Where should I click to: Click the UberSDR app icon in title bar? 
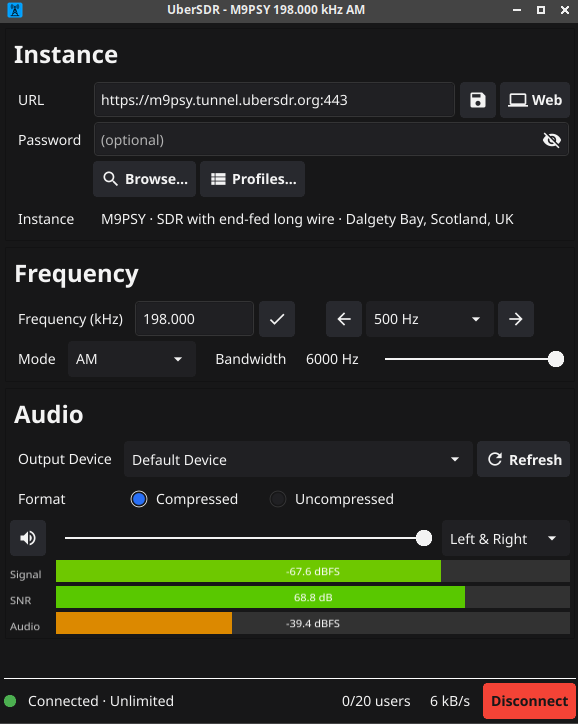click(15, 10)
